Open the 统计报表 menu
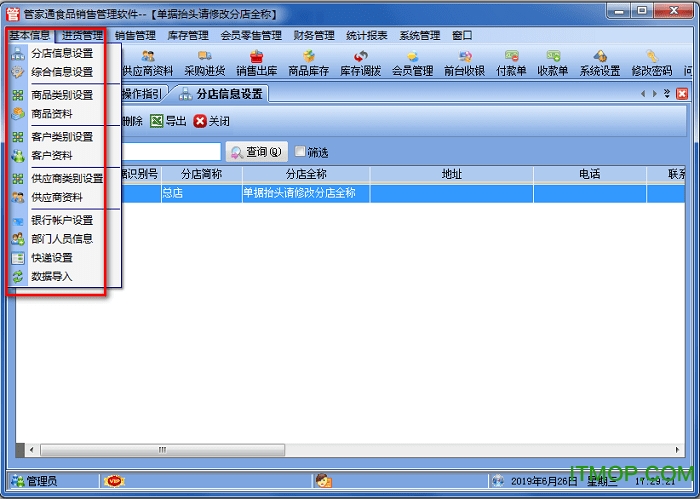This screenshot has height=499, width=700. 366,35
